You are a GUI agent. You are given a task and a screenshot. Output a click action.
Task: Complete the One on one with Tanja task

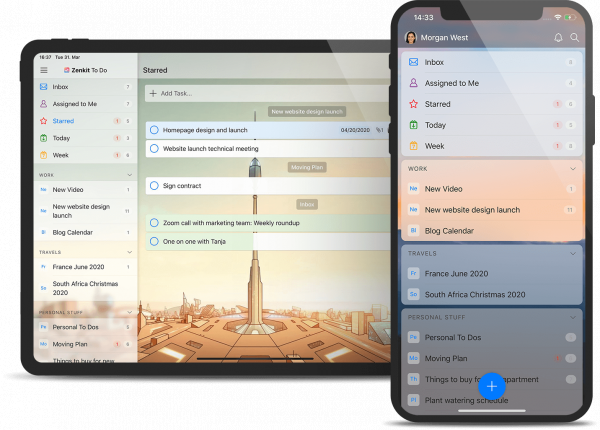pyautogui.click(x=154, y=241)
